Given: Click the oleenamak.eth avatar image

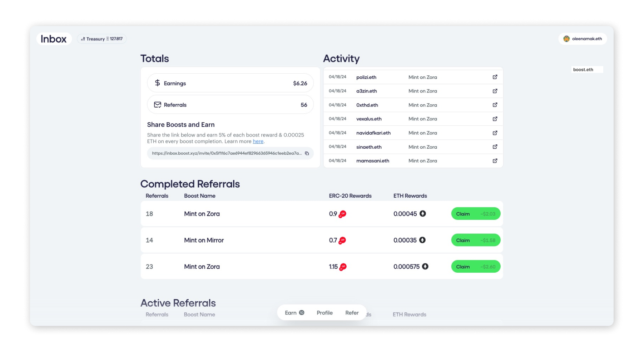Looking at the screenshot, I should point(566,39).
